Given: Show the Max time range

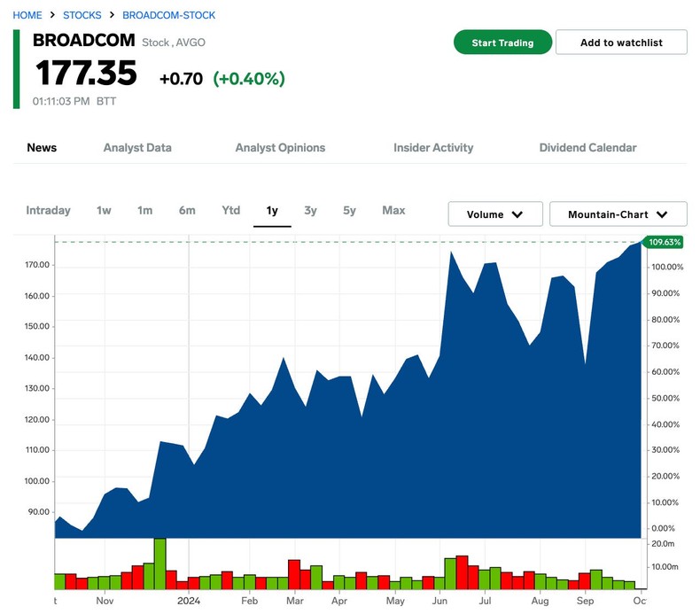Looking at the screenshot, I should click(393, 211).
